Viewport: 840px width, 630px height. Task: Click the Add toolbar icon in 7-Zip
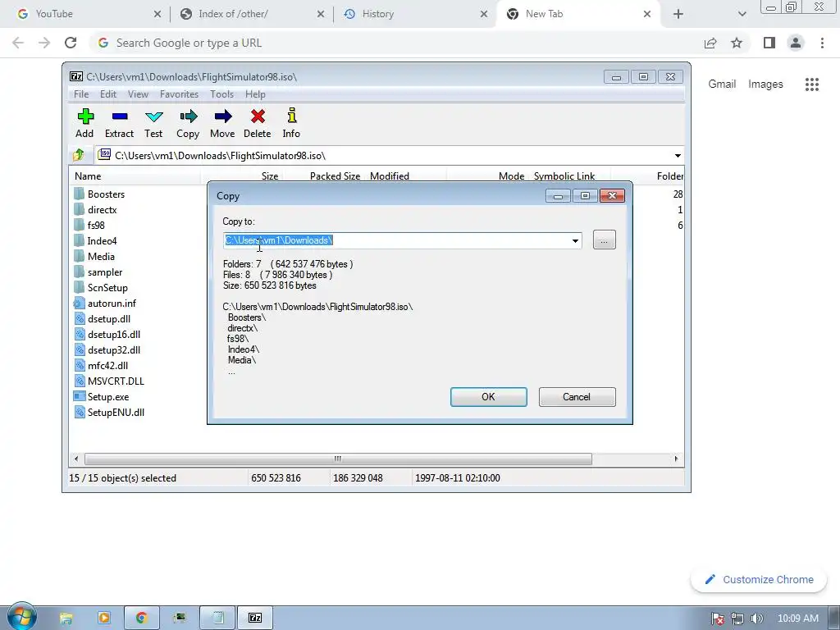pos(84,123)
